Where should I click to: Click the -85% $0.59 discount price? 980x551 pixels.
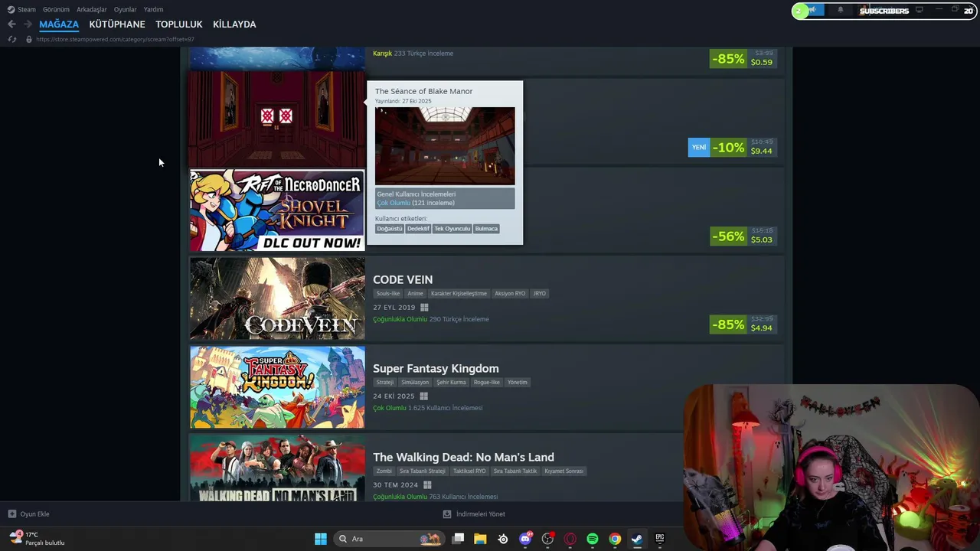coord(743,59)
